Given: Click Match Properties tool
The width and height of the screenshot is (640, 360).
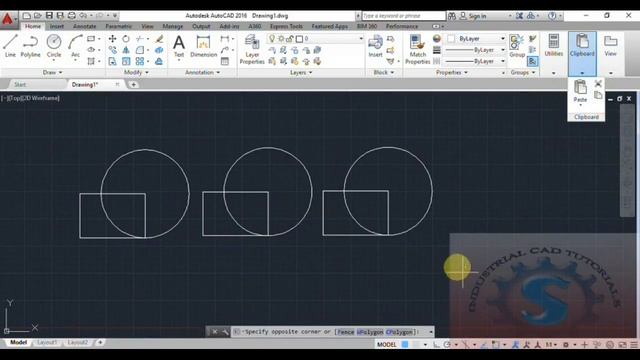Looking at the screenshot, I should pyautogui.click(x=418, y=49).
